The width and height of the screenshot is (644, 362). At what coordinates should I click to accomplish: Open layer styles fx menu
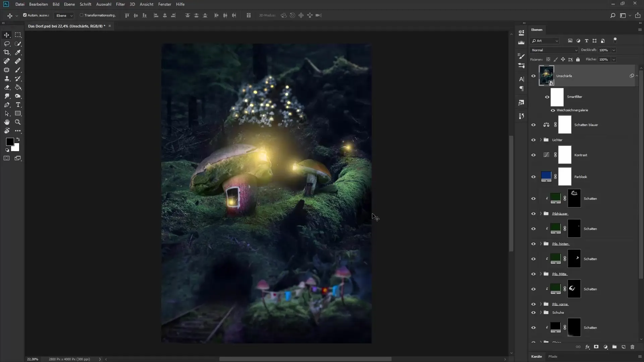click(x=587, y=347)
